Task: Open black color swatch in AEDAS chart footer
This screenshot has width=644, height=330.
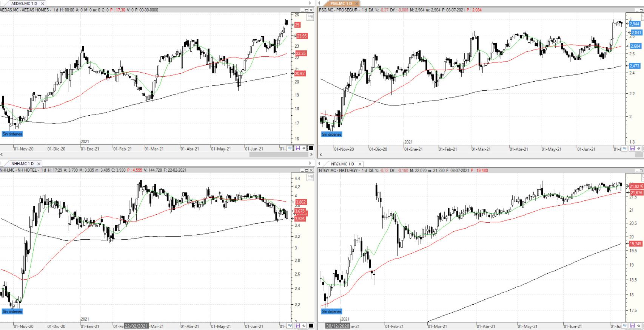Action: (311, 148)
